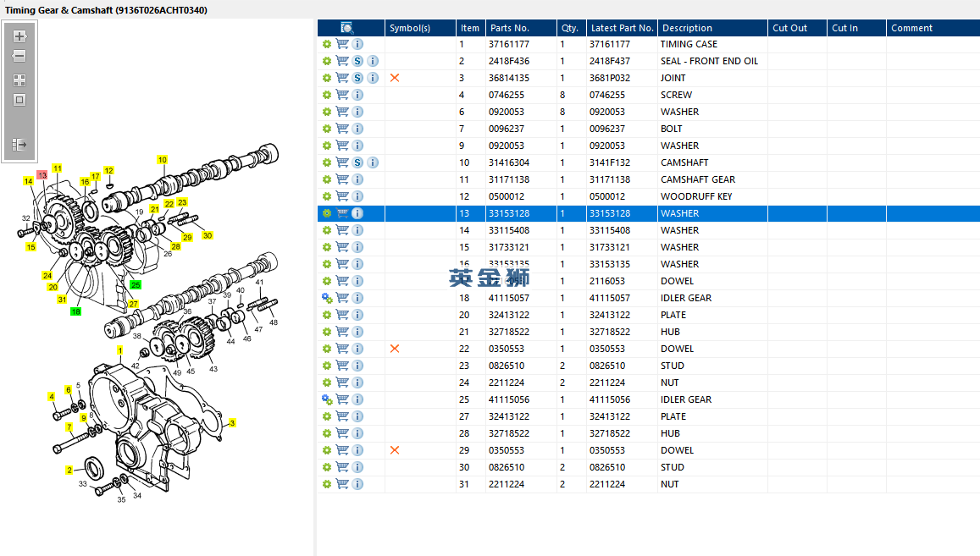Select green callout 25 on the diagram

pos(136,285)
